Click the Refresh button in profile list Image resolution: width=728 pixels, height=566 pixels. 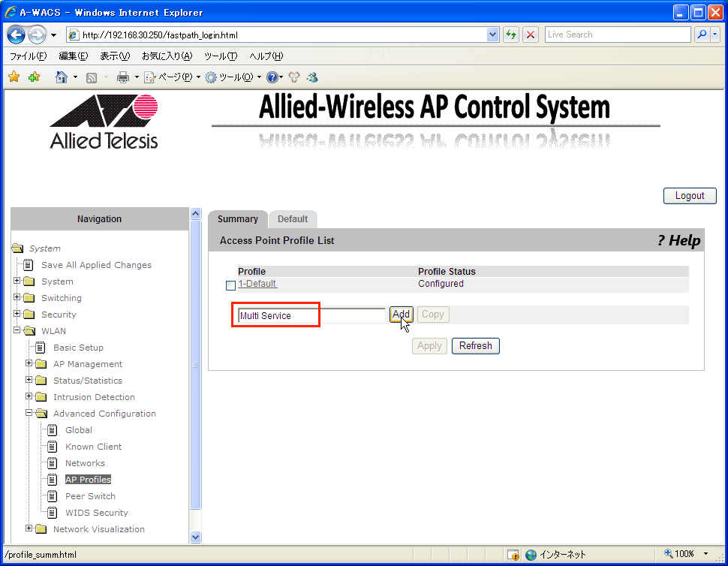(x=475, y=346)
